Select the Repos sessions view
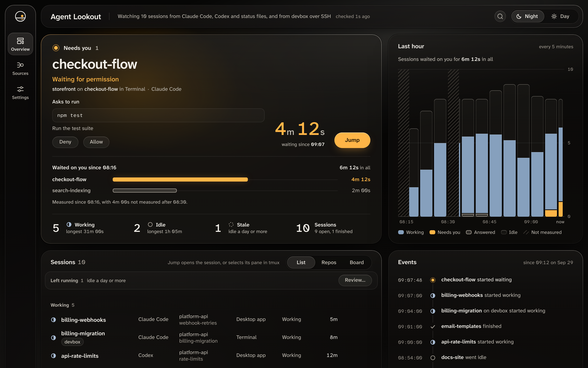Image resolution: width=588 pixels, height=368 pixels. pos(329,262)
